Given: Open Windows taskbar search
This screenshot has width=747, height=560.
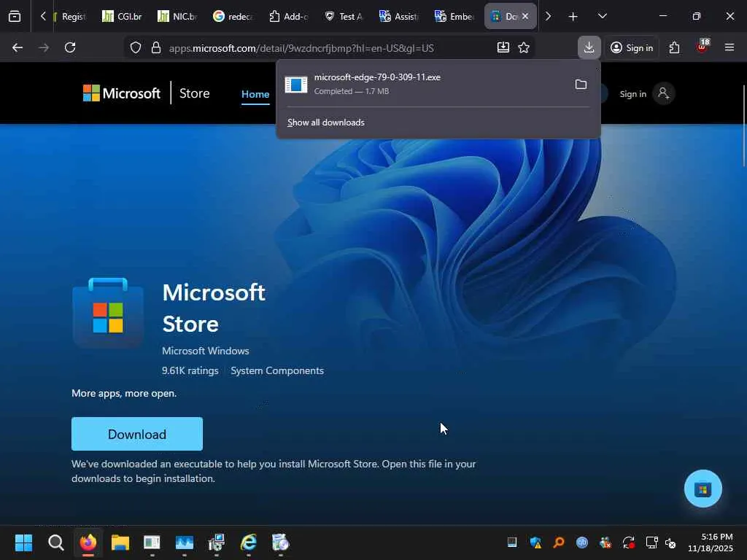Looking at the screenshot, I should pos(55,542).
